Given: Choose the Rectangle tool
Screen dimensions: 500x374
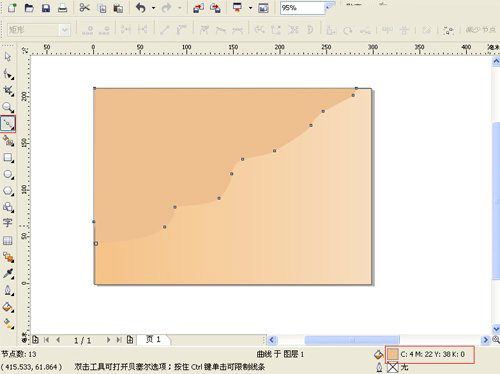Looking at the screenshot, I should click(8, 158).
